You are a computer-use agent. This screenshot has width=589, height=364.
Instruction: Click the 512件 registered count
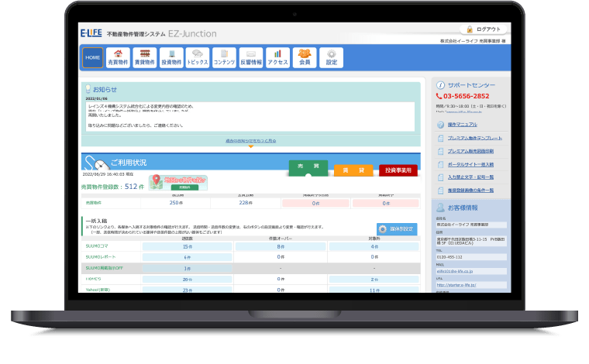134,187
